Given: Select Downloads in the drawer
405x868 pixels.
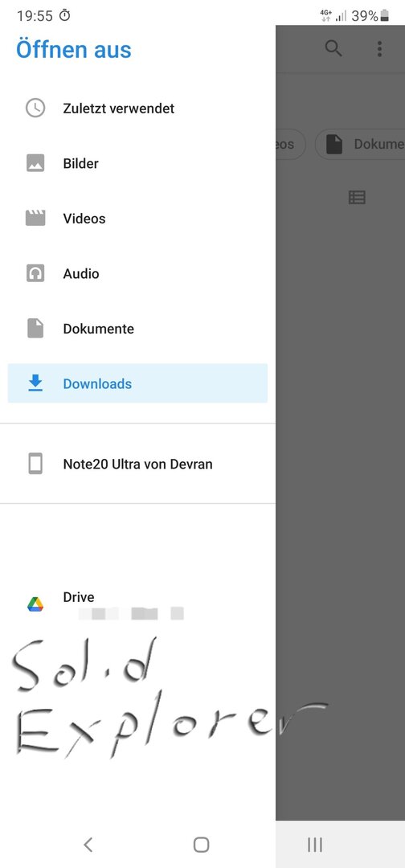Looking at the screenshot, I should (137, 383).
